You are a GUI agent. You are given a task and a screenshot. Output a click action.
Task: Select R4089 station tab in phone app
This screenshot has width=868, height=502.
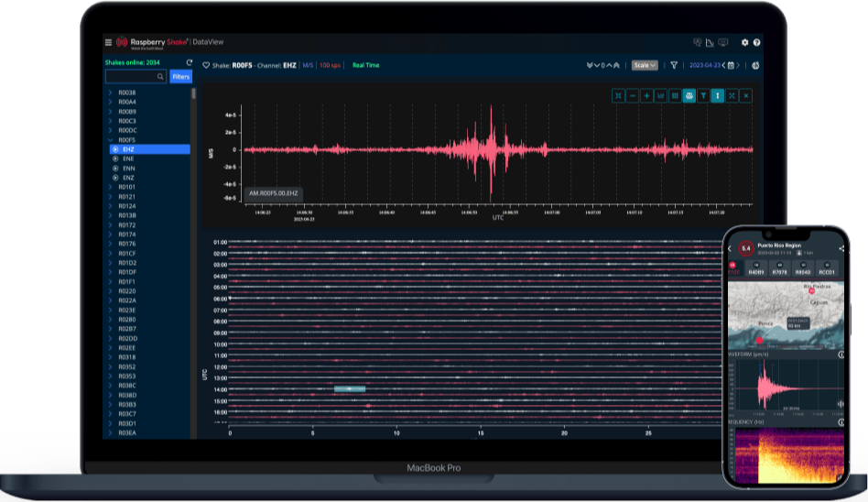(x=756, y=268)
